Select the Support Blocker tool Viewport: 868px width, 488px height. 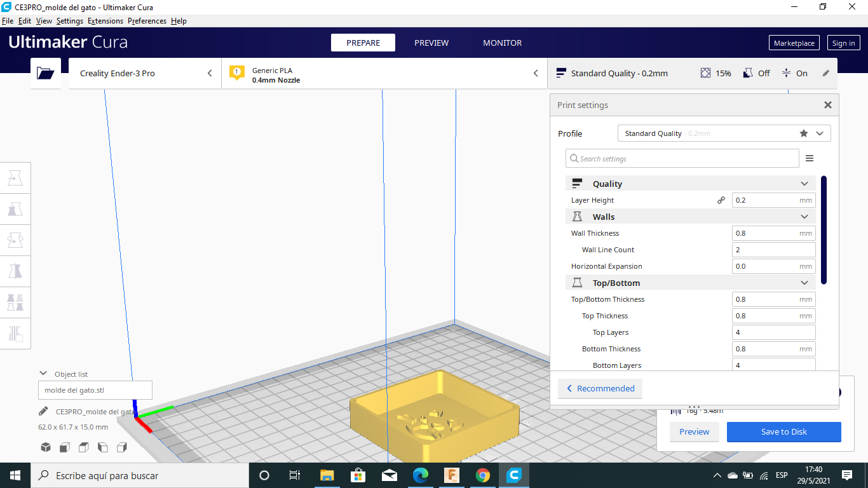(x=15, y=333)
